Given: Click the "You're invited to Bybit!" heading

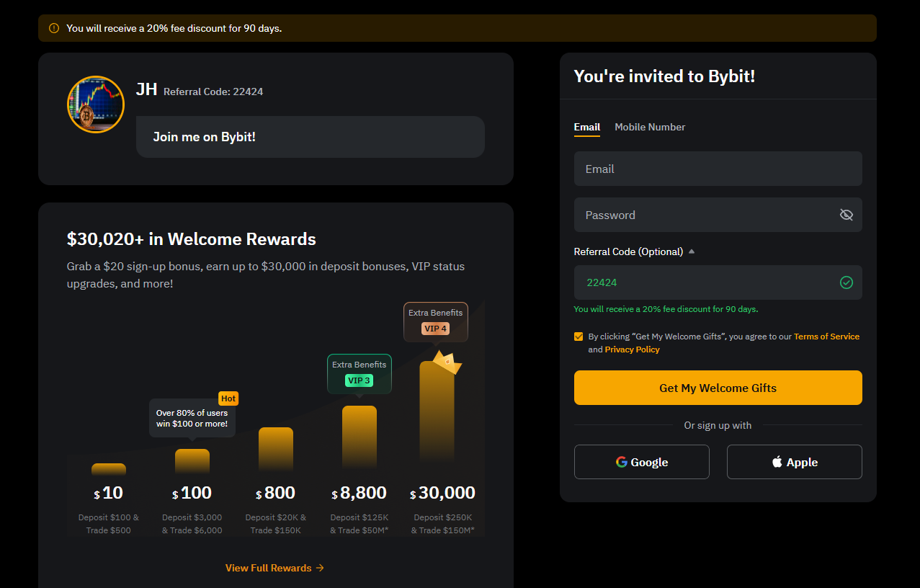Looking at the screenshot, I should pos(664,76).
